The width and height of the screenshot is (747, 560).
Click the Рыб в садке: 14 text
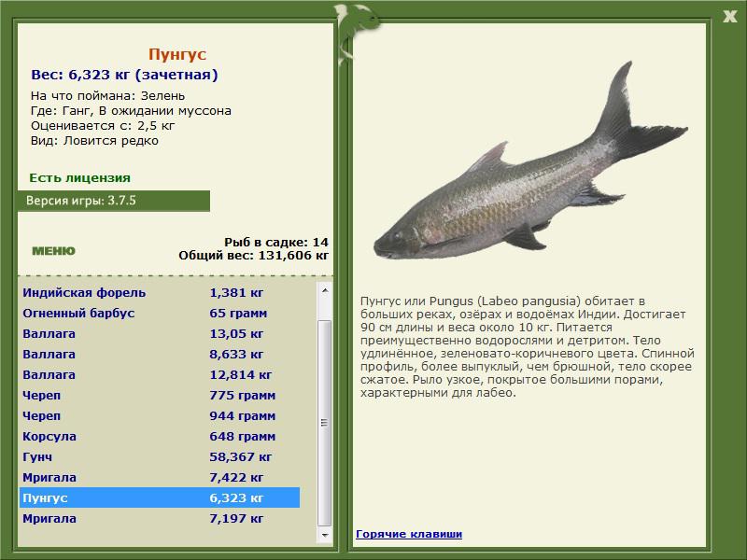click(x=276, y=242)
